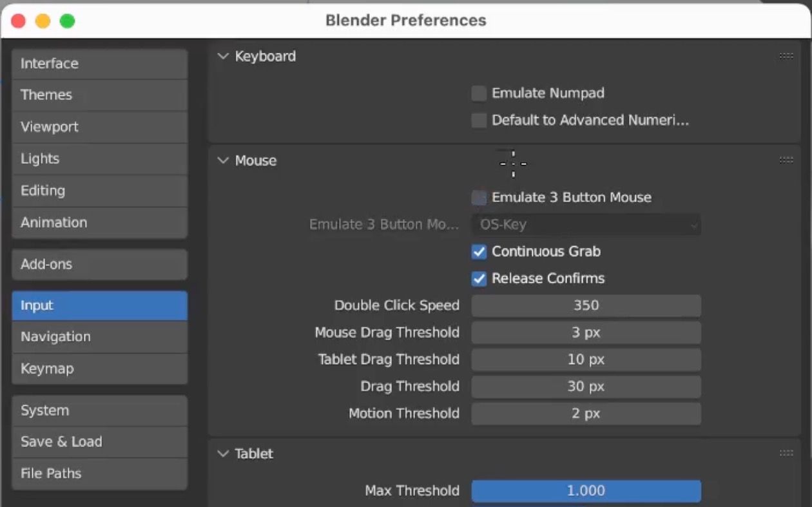Collapse the Keyboard panel
The height and width of the screenshot is (507, 812).
(x=224, y=56)
